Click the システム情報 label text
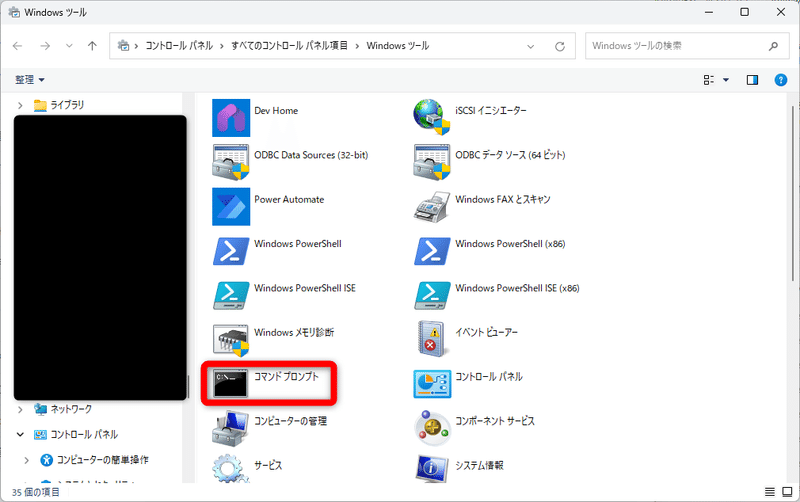Viewport: 800px width, 502px height. pos(479,465)
